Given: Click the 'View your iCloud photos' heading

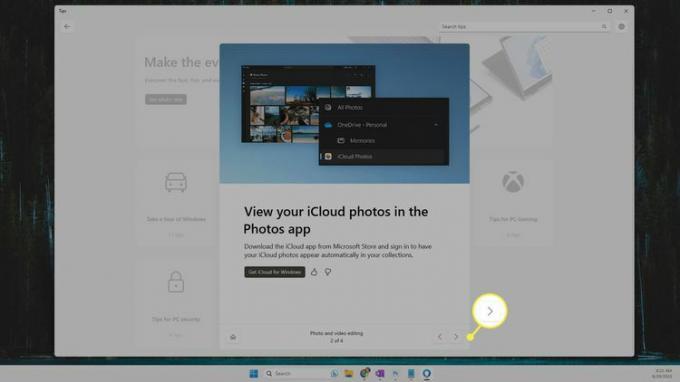Looking at the screenshot, I should pos(336,220).
